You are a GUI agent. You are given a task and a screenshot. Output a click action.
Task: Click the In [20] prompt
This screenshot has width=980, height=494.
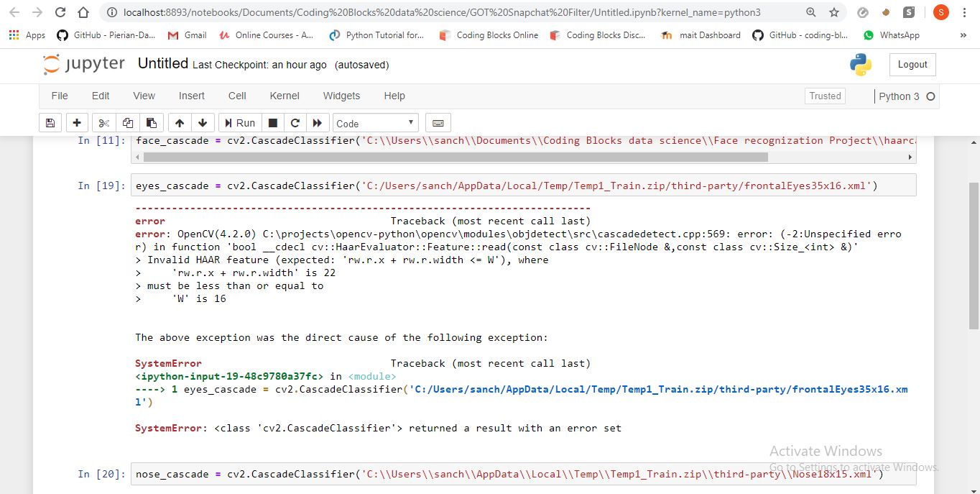point(101,474)
